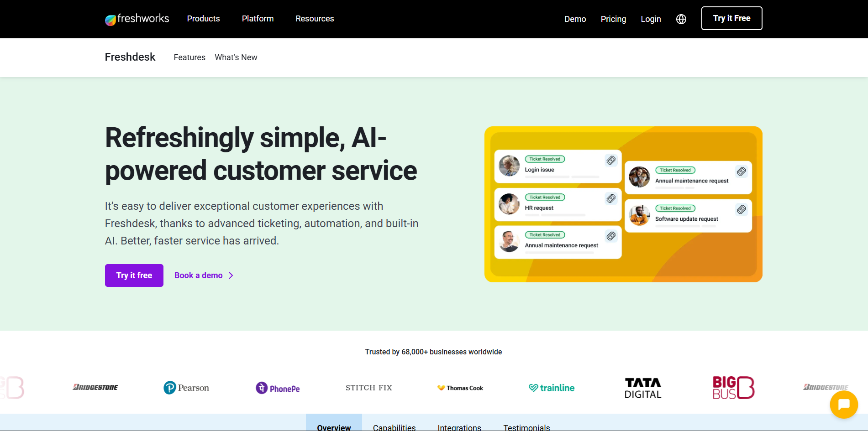The height and width of the screenshot is (431, 868).
Task: Open the Products menu
Action: [204, 19]
